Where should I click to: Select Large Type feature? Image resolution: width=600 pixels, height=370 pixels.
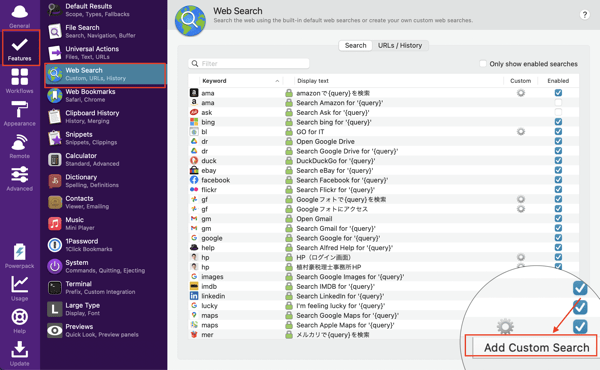(x=105, y=309)
